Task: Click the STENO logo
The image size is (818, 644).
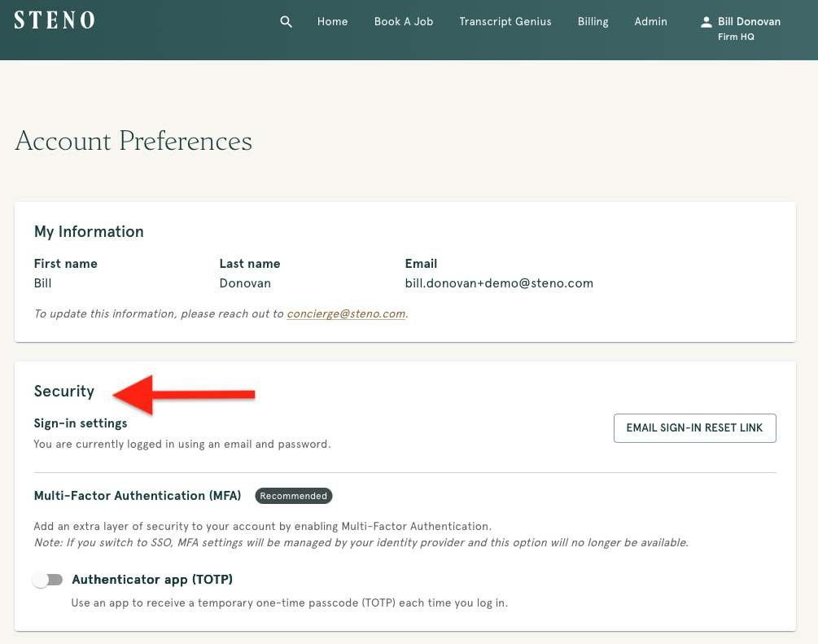Action: click(54, 20)
